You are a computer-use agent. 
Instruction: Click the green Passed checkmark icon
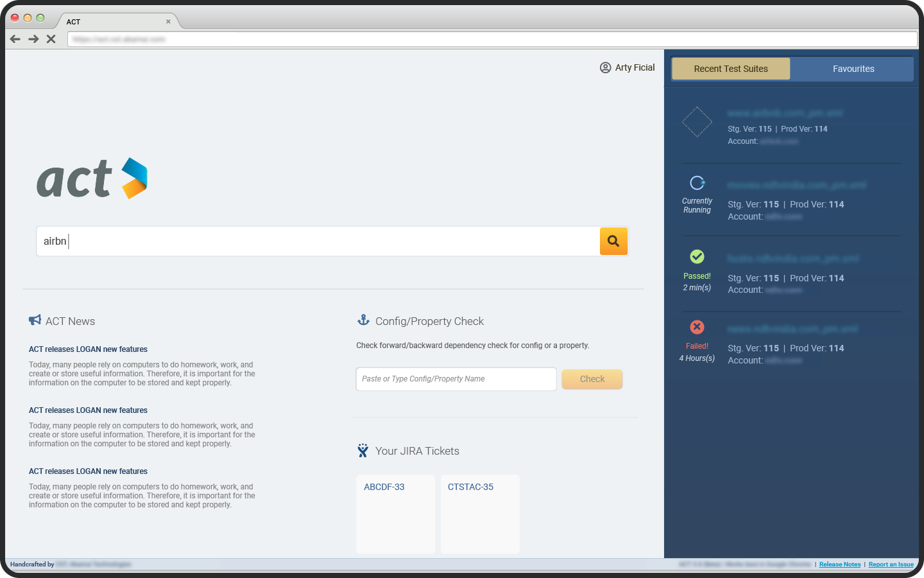697,257
